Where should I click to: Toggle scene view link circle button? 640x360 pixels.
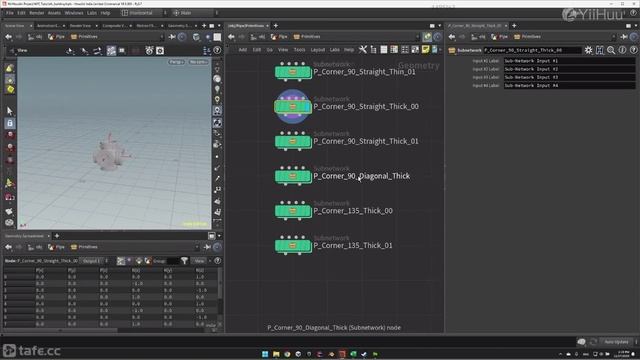[x=182, y=37]
